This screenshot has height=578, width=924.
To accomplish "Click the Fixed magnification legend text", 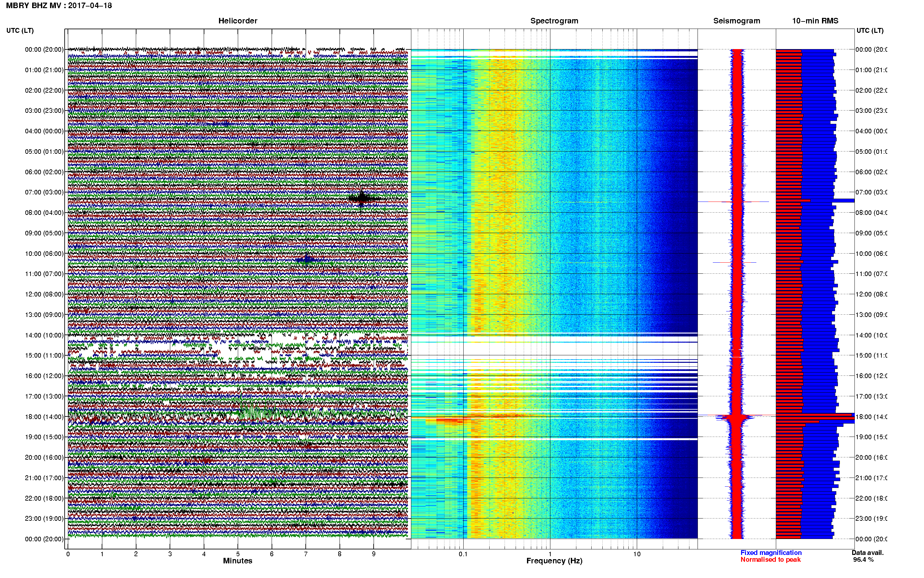I will point(771,553).
